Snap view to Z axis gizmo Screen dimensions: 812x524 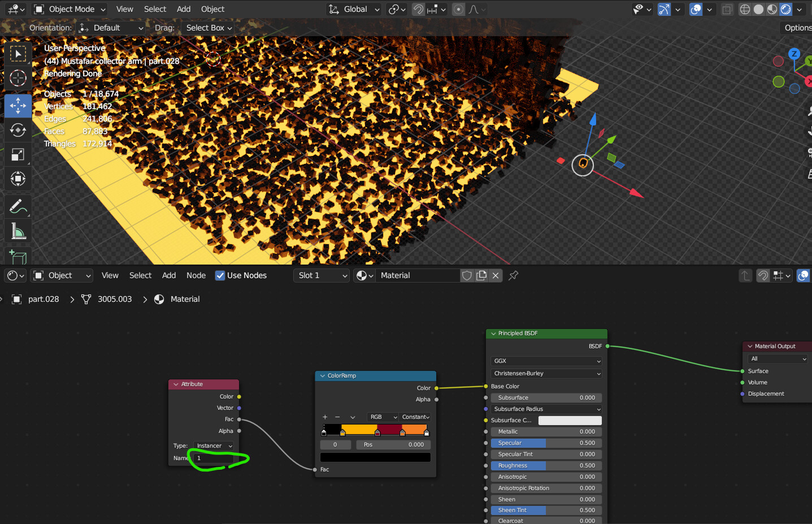[794, 54]
